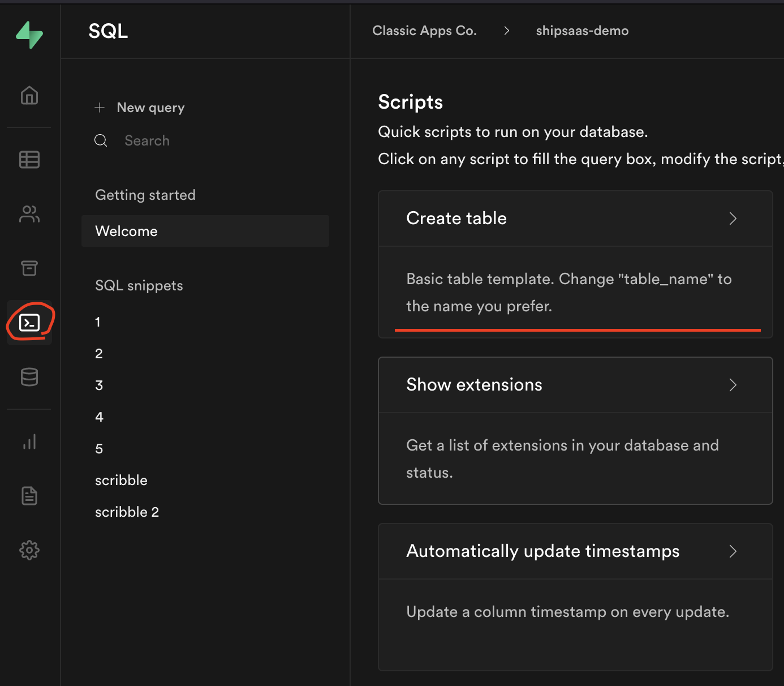Expand the Show extensions chevron

point(733,385)
